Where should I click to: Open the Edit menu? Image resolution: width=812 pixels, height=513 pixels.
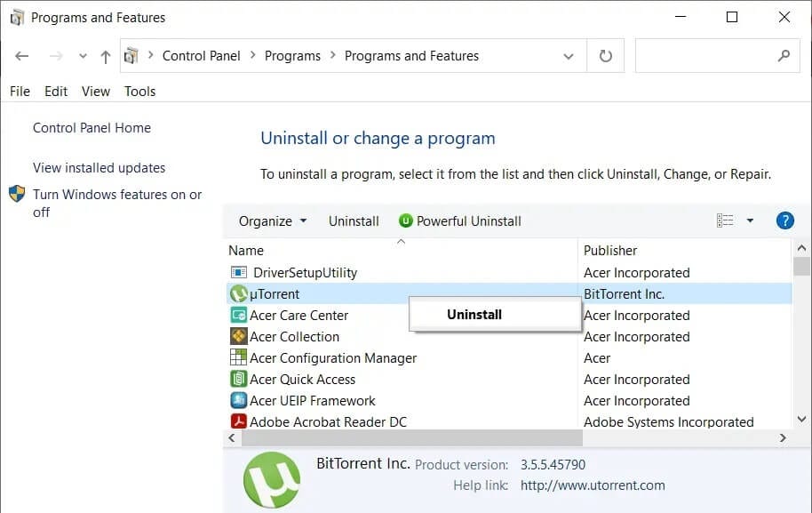tap(56, 92)
